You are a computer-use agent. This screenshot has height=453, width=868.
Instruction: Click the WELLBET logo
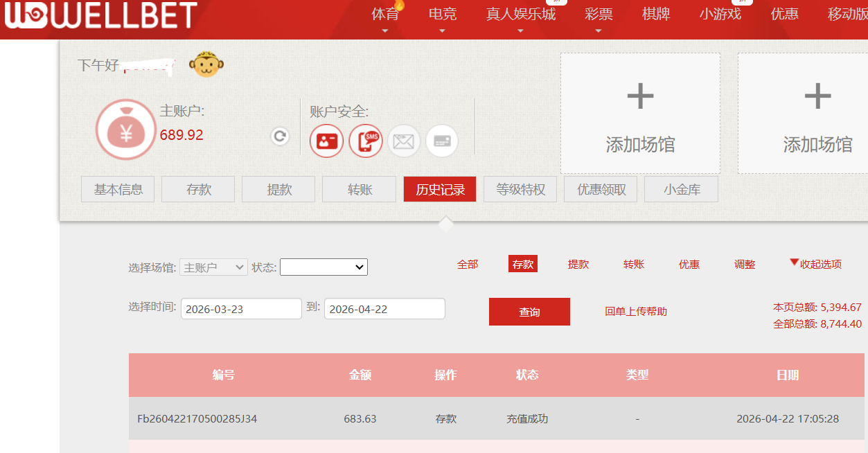pos(100,15)
